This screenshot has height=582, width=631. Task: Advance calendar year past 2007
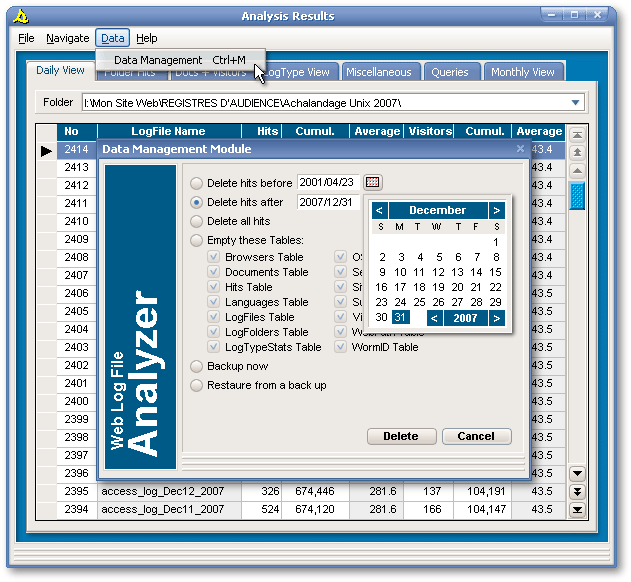click(x=496, y=317)
